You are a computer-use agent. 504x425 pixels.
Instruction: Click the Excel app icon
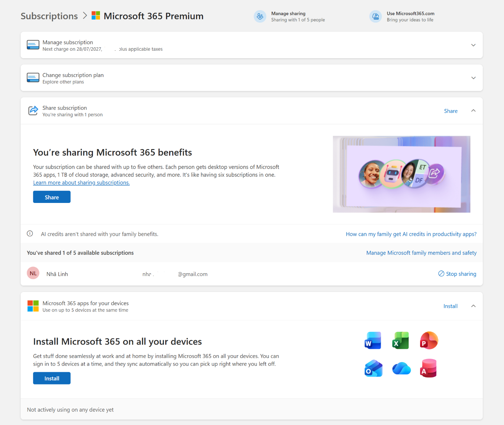coord(401,340)
